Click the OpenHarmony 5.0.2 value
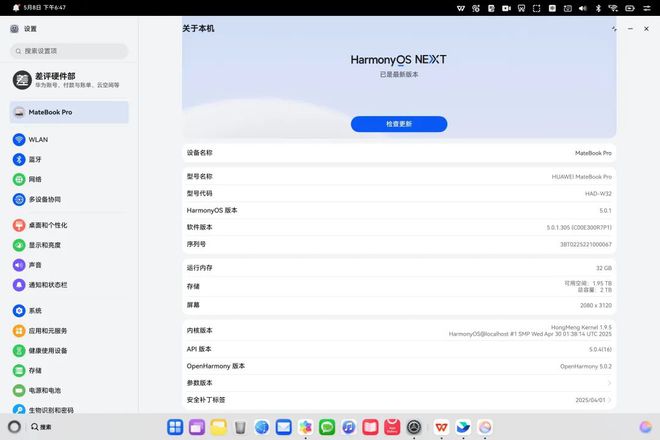Screen dimensions: 660x440 pyautogui.click(x=586, y=366)
